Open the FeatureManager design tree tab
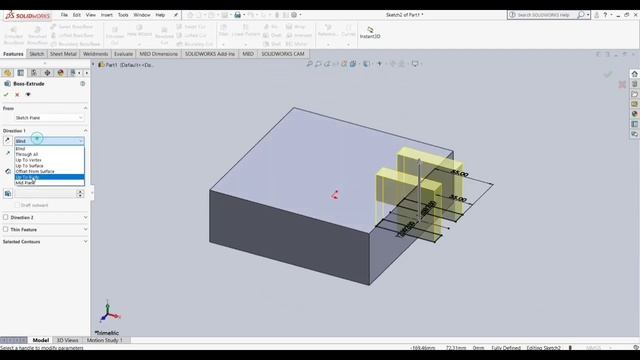The image size is (640, 360). (x=7, y=73)
